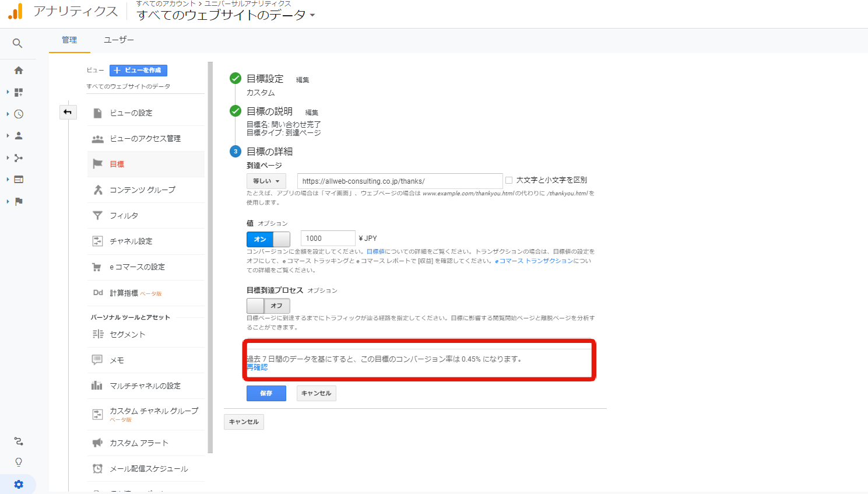Expand the Acquisition sidebar section arrow
Screen dimensions: 868x494
[x=8, y=158]
